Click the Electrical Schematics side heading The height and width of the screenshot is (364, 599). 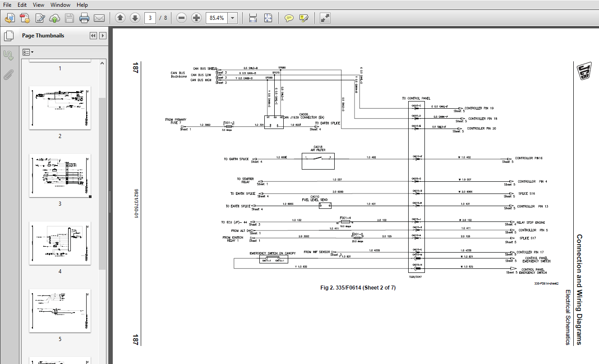pos(568,317)
